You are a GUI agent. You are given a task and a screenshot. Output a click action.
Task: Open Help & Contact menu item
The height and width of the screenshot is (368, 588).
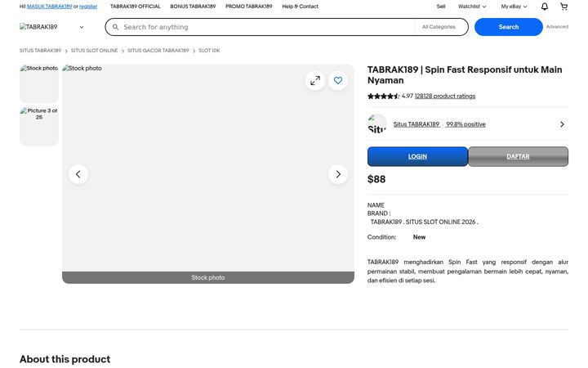(300, 7)
